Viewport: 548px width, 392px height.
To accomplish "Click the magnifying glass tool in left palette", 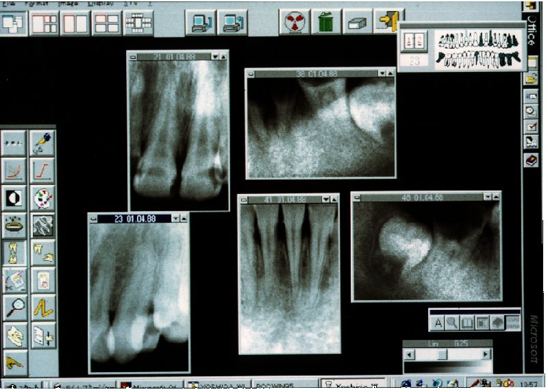I will 14,308.
